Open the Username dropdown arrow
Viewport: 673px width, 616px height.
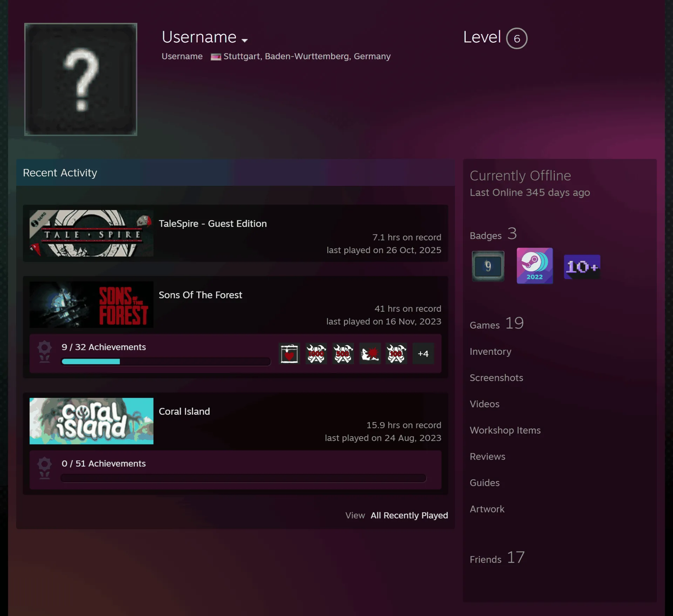tap(245, 40)
